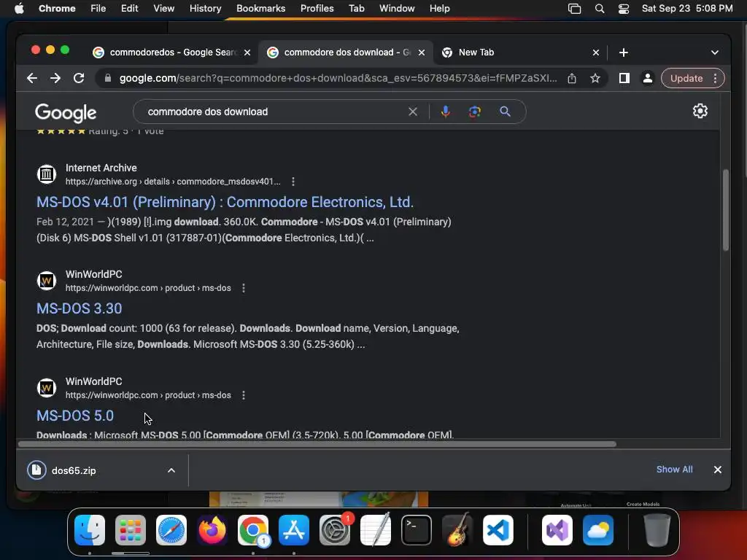This screenshot has height=560, width=747.
Task: Open the History menu
Action: click(205, 9)
